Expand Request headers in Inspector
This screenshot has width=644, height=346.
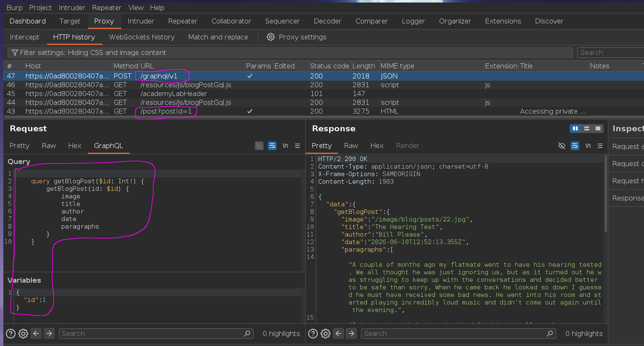(x=626, y=181)
